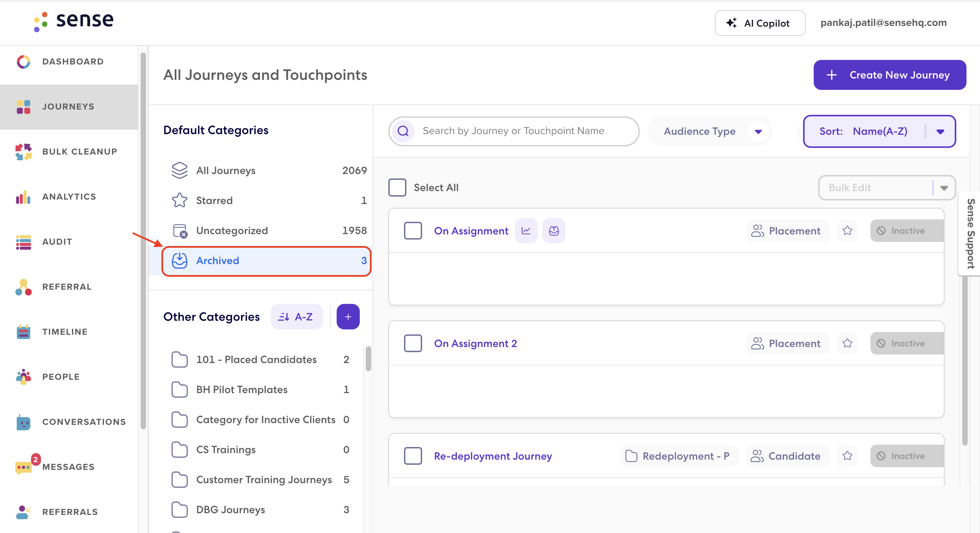Open the Audience Type dropdown
Viewport: 980px width, 533px height.
point(710,131)
